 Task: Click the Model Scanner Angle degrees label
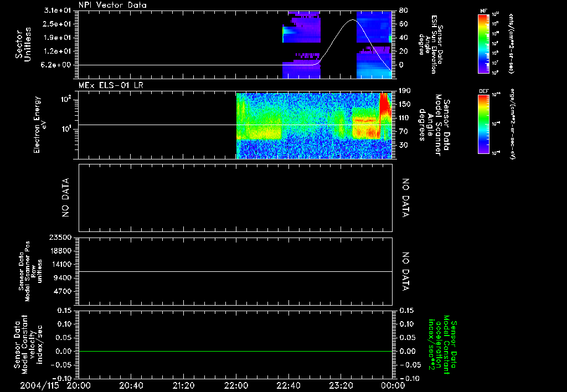coord(434,125)
